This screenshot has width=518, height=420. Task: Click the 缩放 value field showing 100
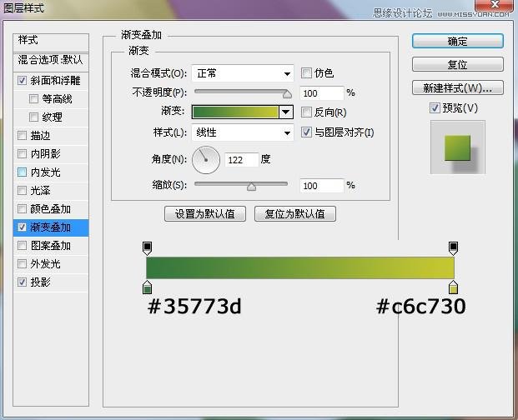pos(321,186)
